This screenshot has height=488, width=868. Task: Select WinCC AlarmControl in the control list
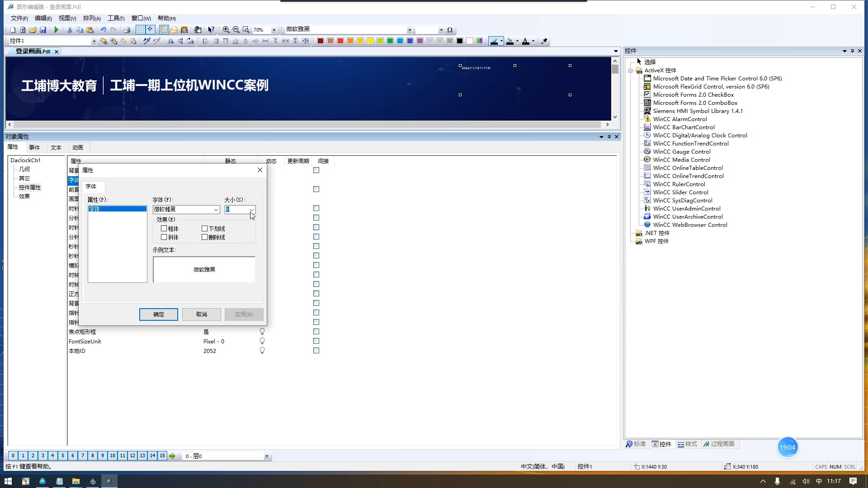680,119
